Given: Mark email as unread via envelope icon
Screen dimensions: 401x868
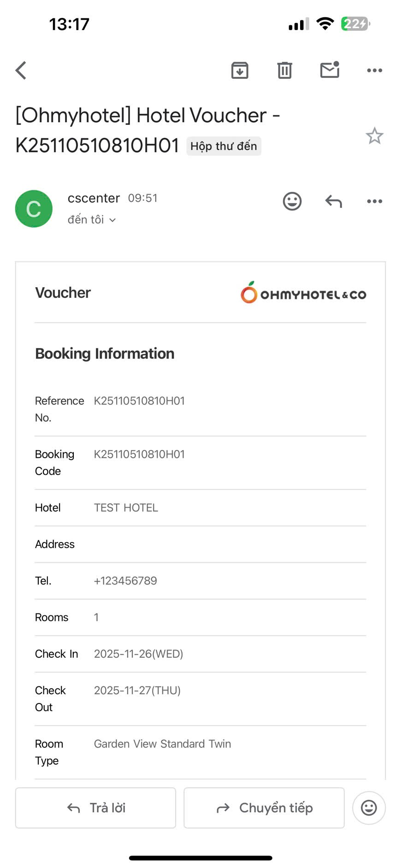Looking at the screenshot, I should coord(330,70).
